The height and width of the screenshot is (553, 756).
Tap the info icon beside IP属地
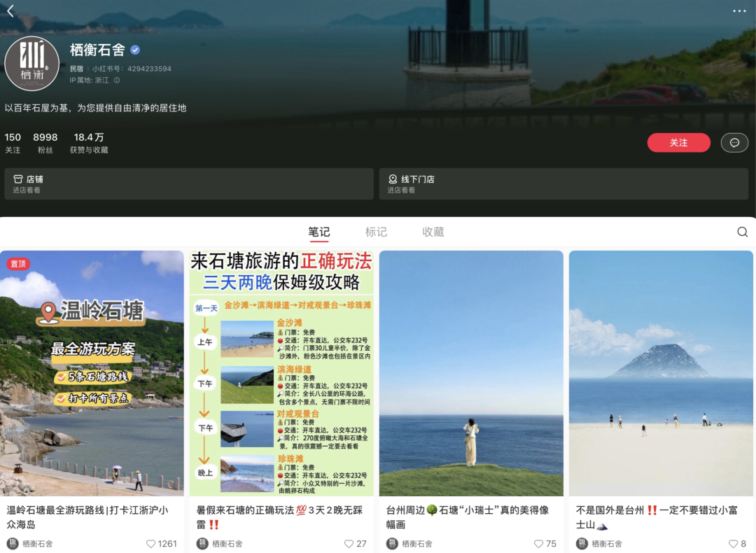(117, 80)
